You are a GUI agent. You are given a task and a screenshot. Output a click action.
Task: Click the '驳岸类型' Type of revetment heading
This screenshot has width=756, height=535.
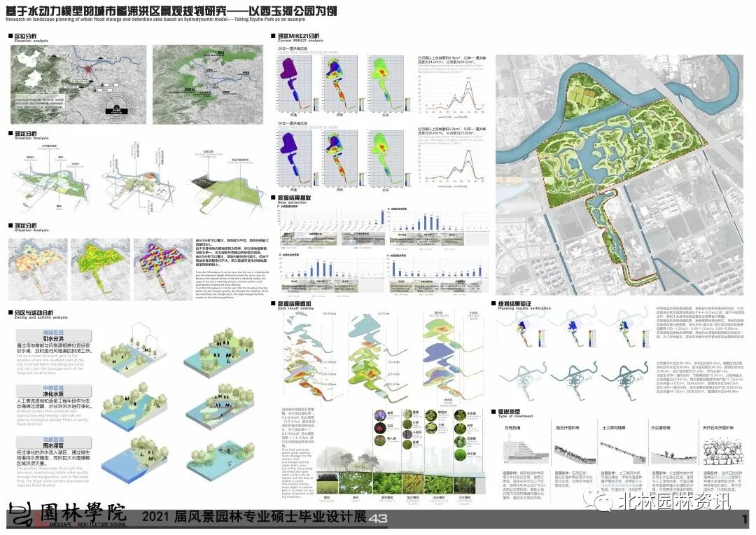pos(509,412)
